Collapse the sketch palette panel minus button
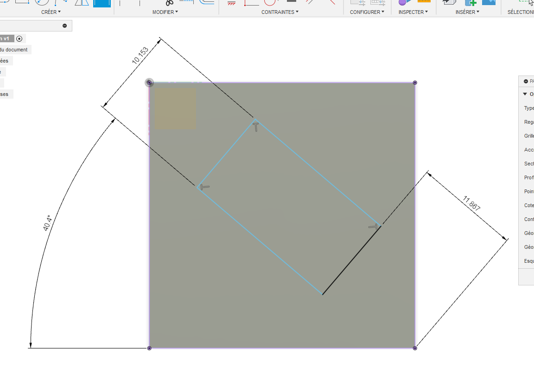The image size is (534, 392). pos(526,82)
